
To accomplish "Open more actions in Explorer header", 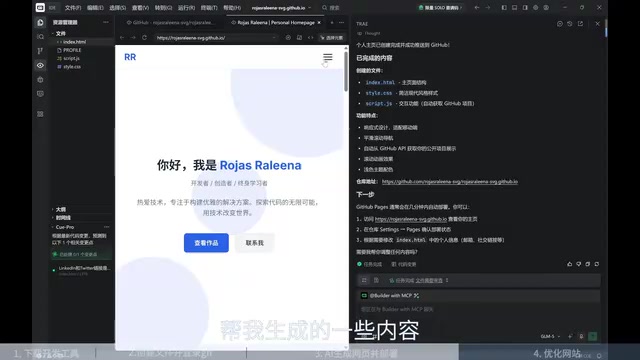I will point(106,22).
